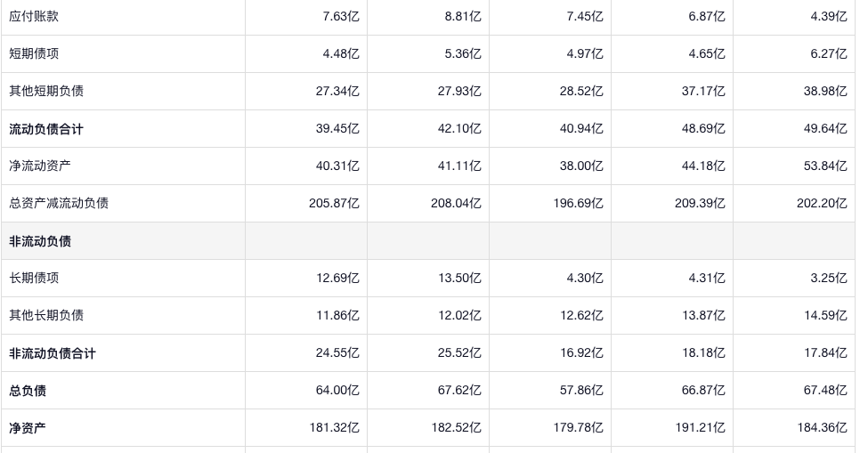Select the 长期债项 row label

click(x=34, y=278)
